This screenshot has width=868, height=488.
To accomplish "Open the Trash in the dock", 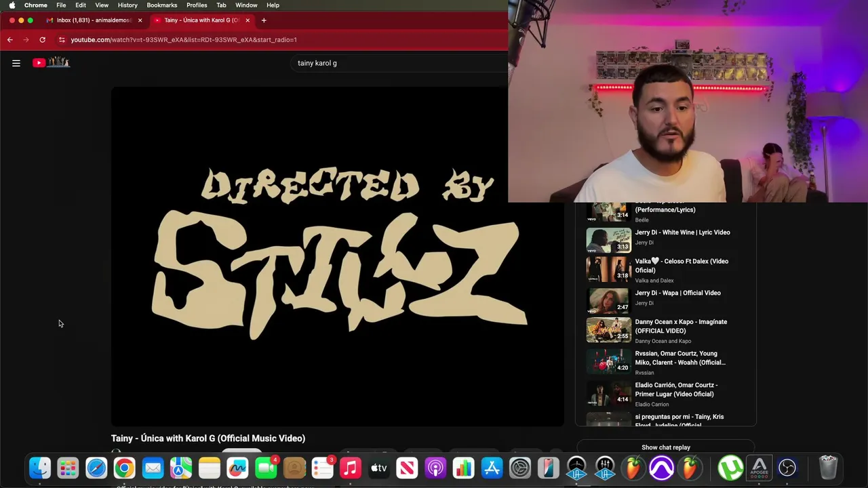I will point(828,468).
